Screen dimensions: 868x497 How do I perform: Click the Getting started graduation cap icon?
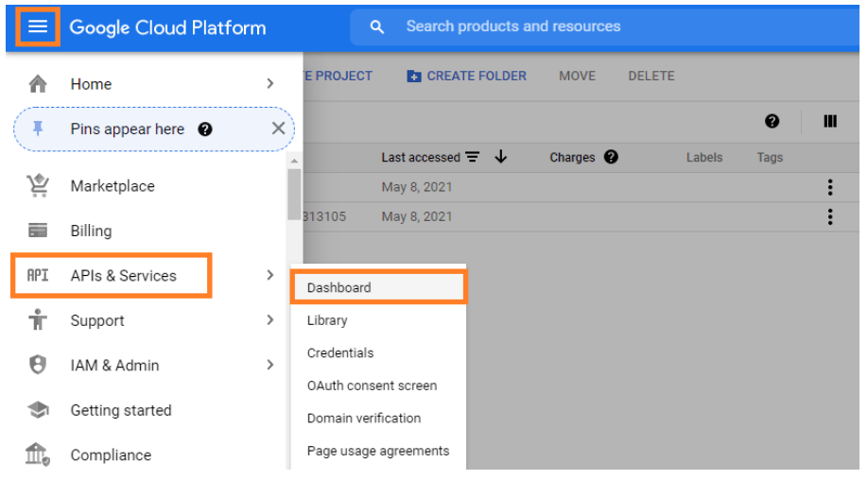point(38,409)
